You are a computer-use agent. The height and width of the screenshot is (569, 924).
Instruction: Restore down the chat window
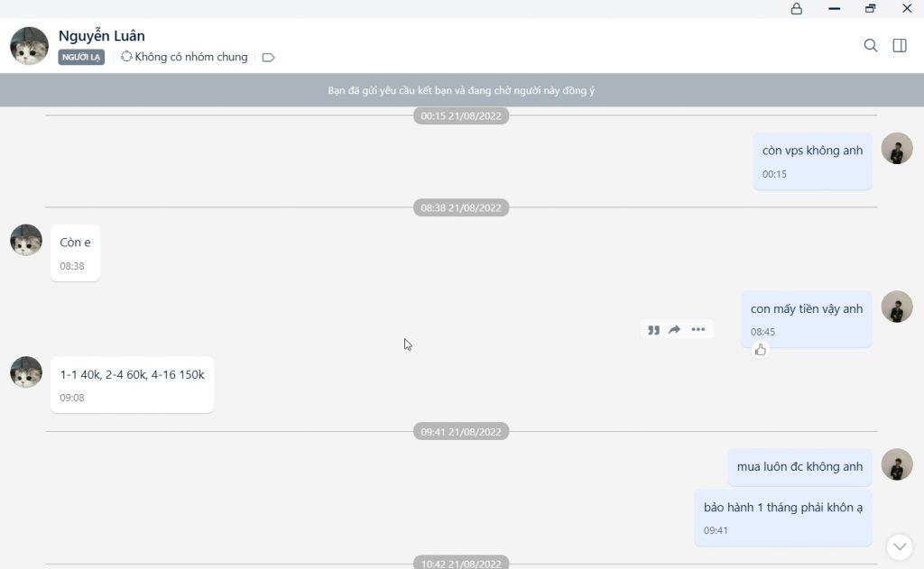pos(870,9)
